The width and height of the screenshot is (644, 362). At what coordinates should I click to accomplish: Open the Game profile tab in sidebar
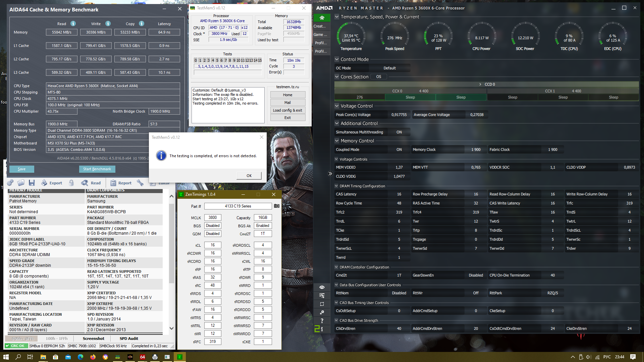tap(321, 35)
